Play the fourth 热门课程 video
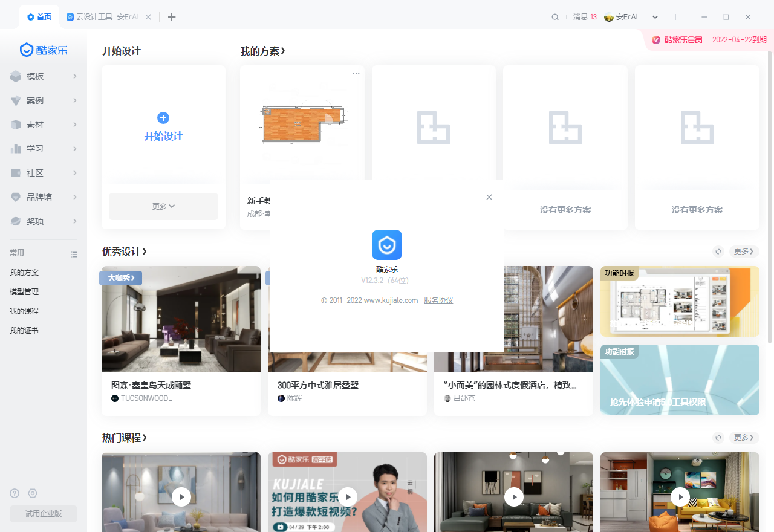 pyautogui.click(x=680, y=497)
